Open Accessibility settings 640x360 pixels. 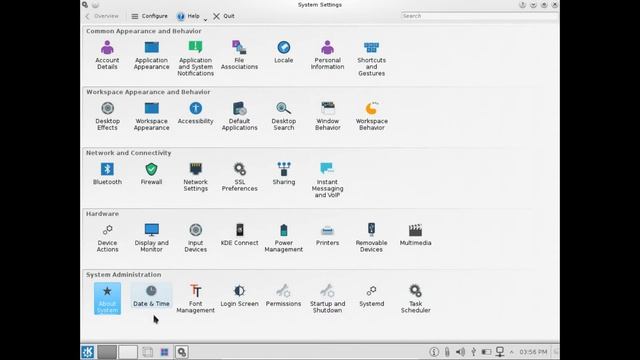(x=196, y=113)
